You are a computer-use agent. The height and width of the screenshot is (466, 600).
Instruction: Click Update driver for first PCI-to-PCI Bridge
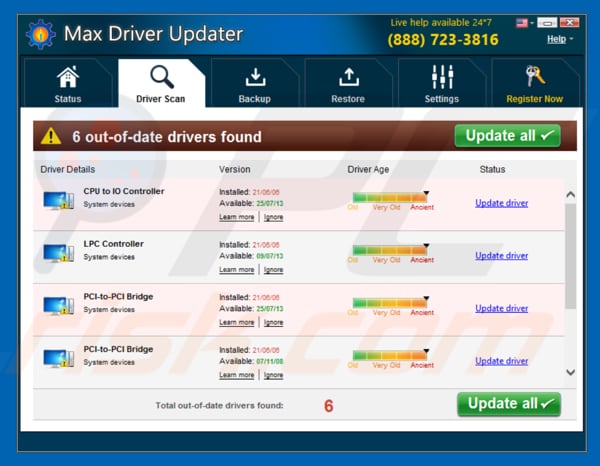click(502, 308)
